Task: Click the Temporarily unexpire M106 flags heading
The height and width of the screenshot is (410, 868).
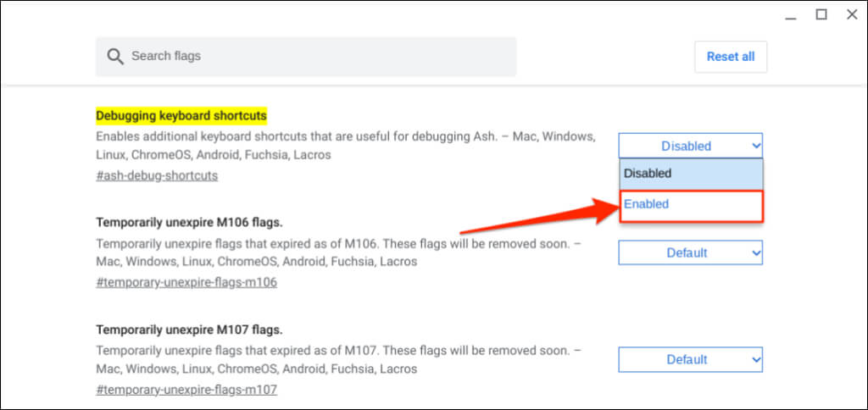Action: pyautogui.click(x=189, y=223)
